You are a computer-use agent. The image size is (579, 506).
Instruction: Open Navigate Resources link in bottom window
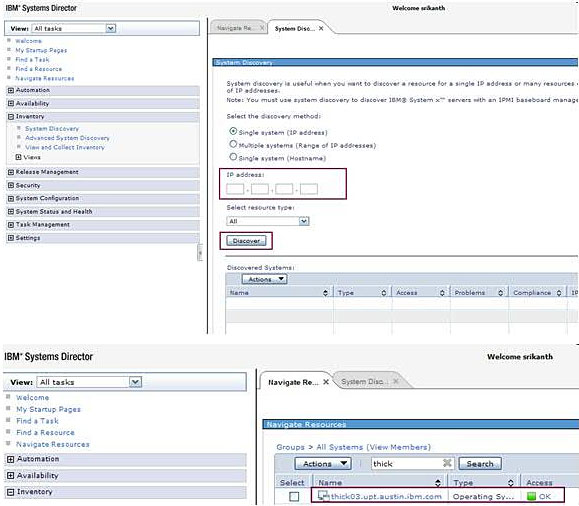pos(53,444)
